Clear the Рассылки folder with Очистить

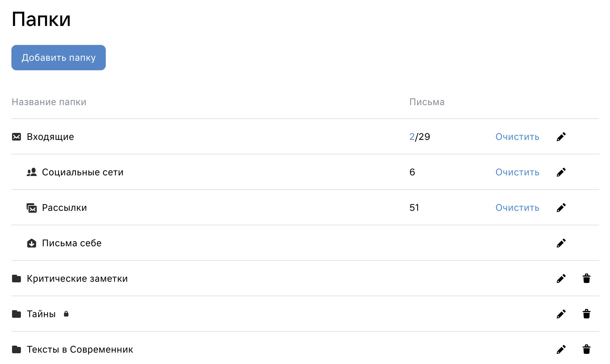click(517, 208)
